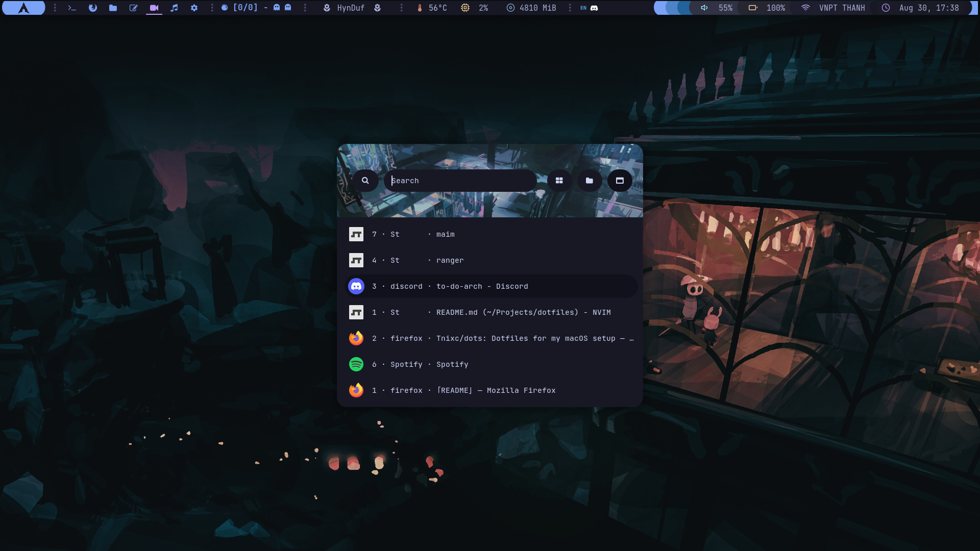This screenshot has width=980, height=551.
Task: Switch launcher to apps grid mode
Action: pos(559,181)
